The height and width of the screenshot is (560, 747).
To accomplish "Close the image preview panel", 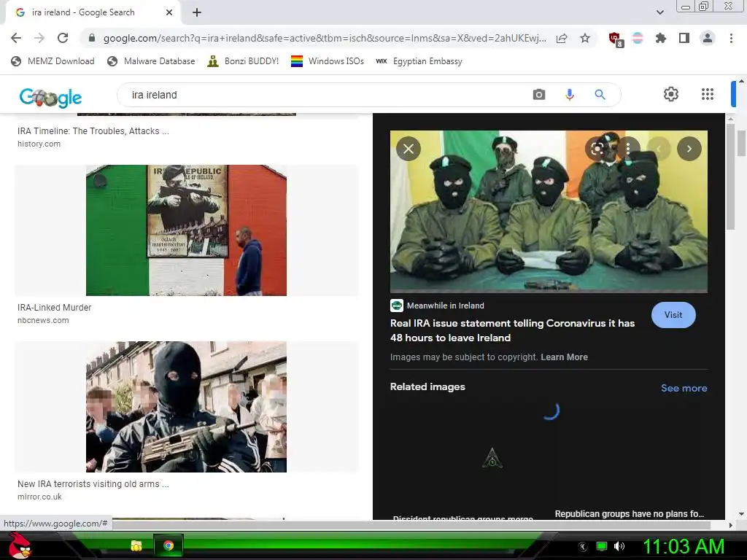I will [x=409, y=149].
